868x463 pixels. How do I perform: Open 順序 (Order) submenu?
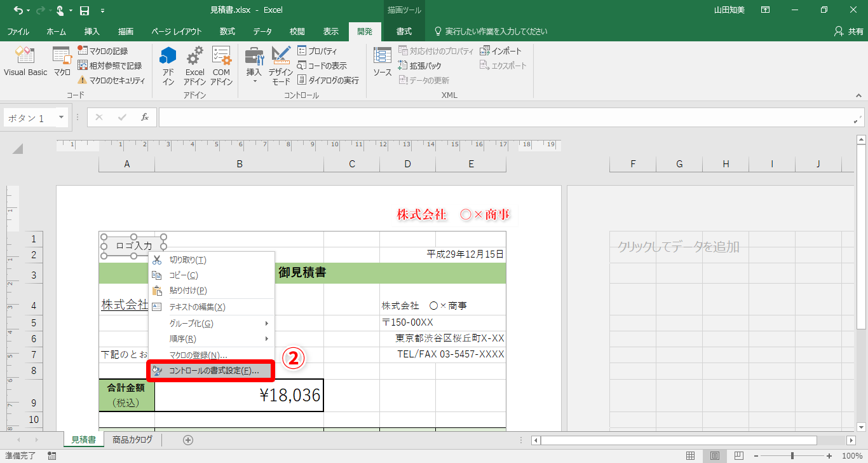click(211, 339)
